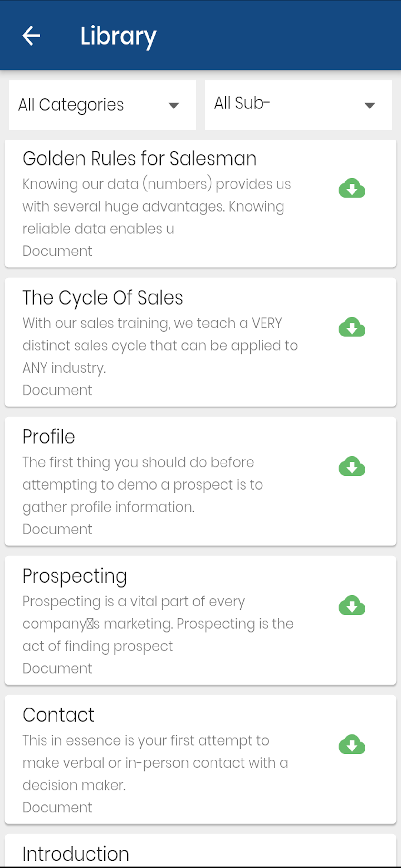
Task: Download the Golden Rules for Salesman document
Action: tap(352, 188)
